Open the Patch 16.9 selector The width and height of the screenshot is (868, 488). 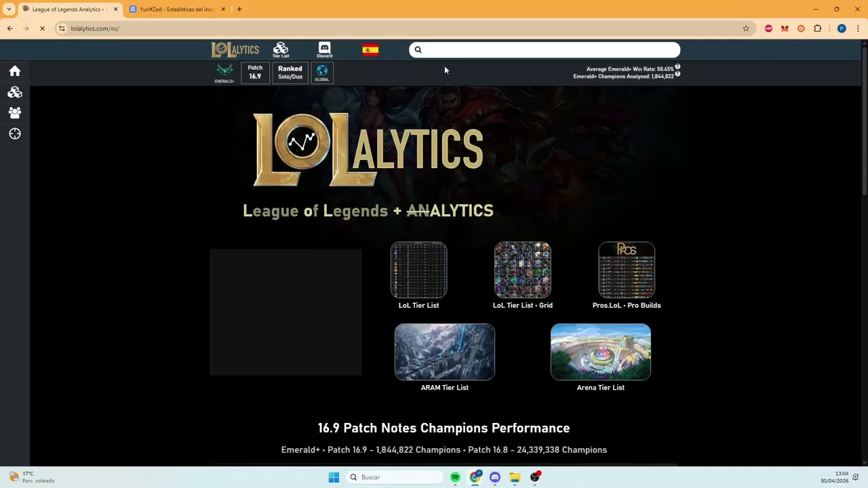click(255, 73)
